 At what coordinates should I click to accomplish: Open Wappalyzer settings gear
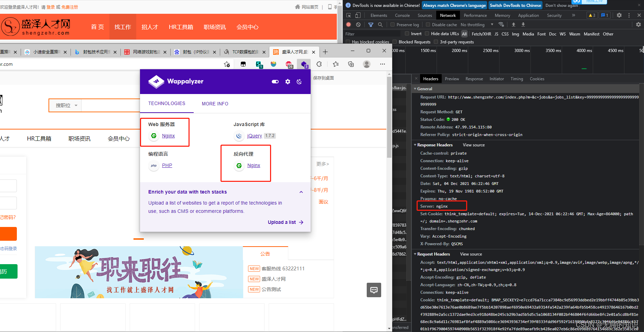coord(288,82)
